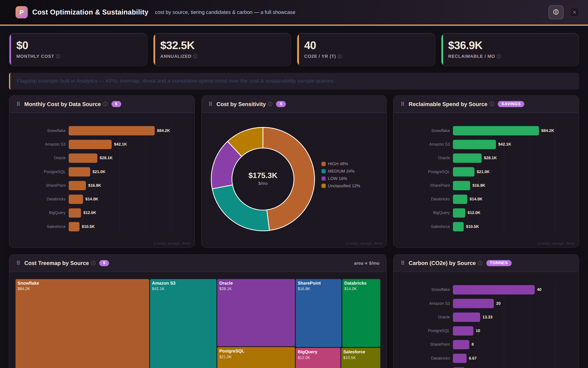Click '13.33' Oracle value in Carbon chart

point(488,317)
